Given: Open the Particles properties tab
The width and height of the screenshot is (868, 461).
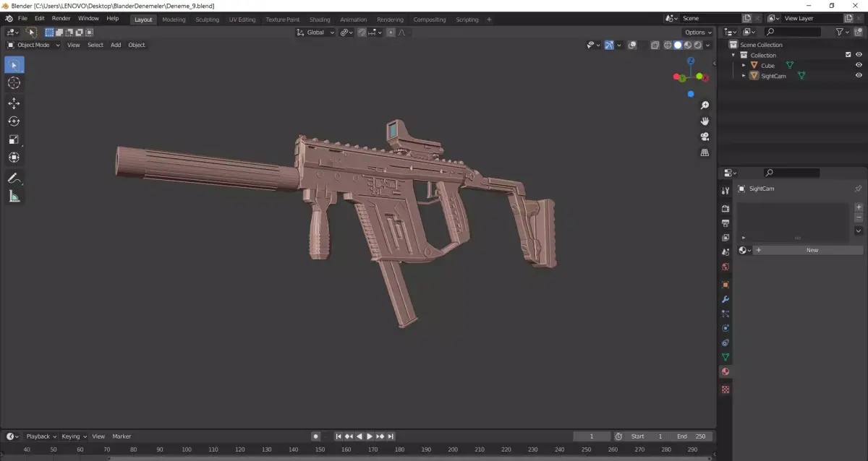Looking at the screenshot, I should coord(726,314).
